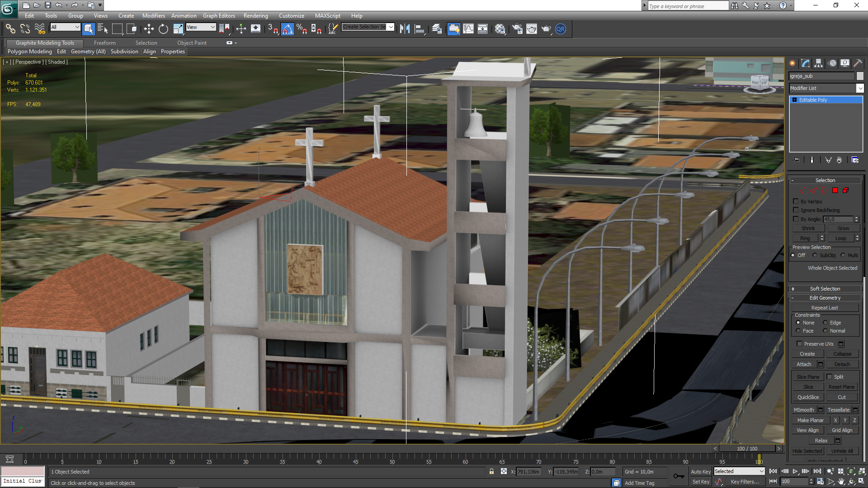The height and width of the screenshot is (488, 868).
Task: Activate the Select and Scale tool
Action: [178, 29]
